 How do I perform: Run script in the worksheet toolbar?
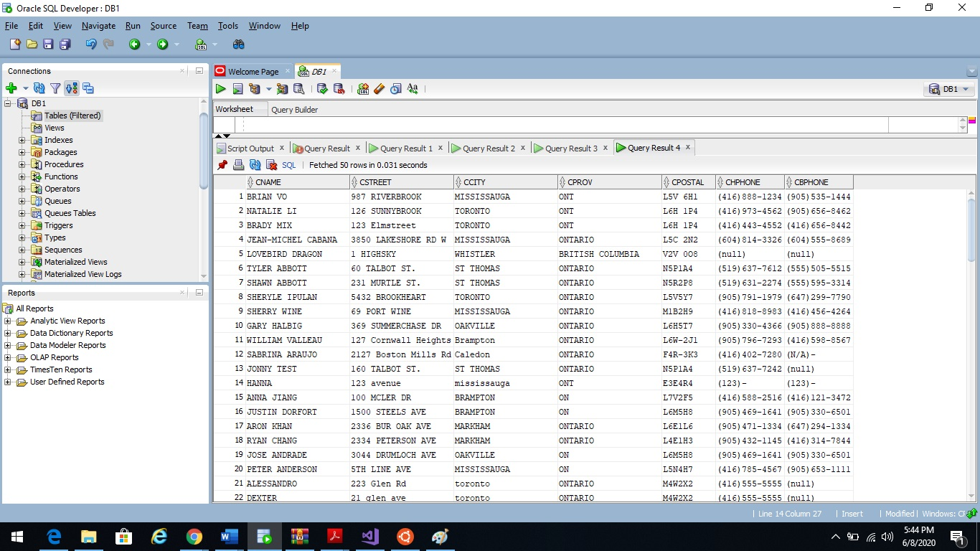coord(237,89)
